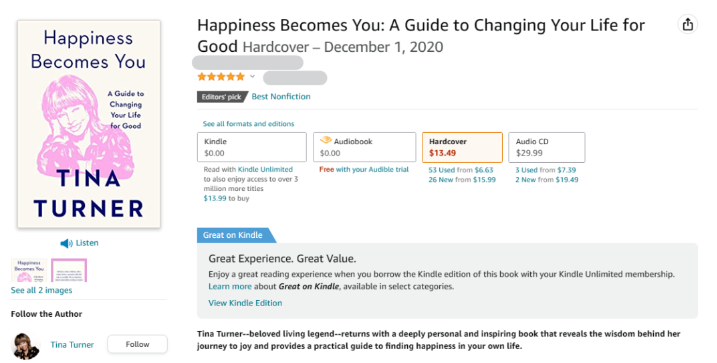This screenshot has height=363, width=717.
Task: Select the Kindle format option
Action: point(252,147)
